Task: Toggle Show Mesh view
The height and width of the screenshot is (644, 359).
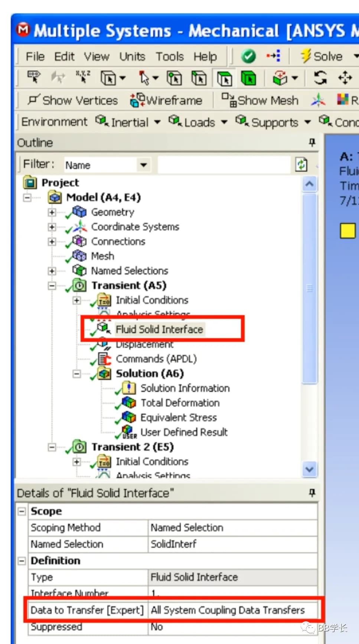Action: pyautogui.click(x=260, y=100)
